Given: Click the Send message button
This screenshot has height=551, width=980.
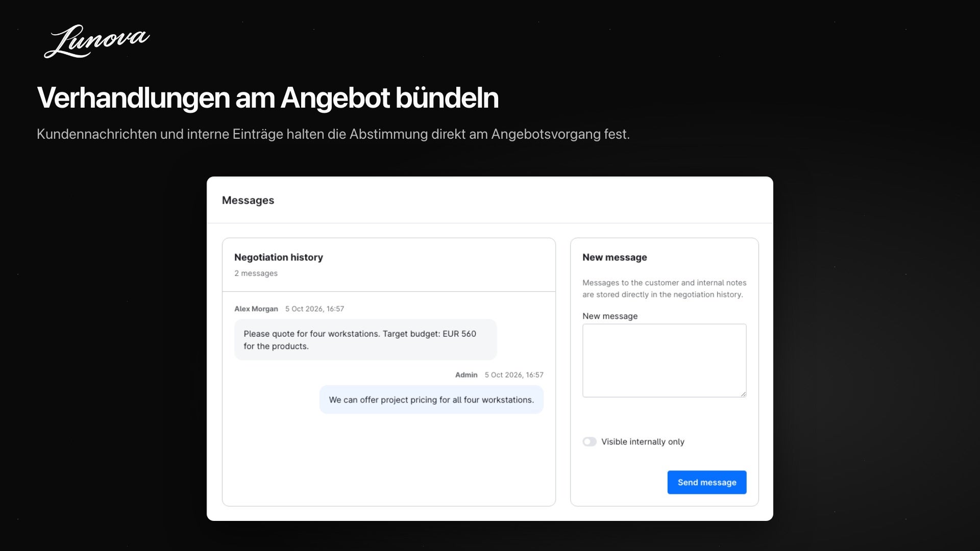Looking at the screenshot, I should pos(706,482).
